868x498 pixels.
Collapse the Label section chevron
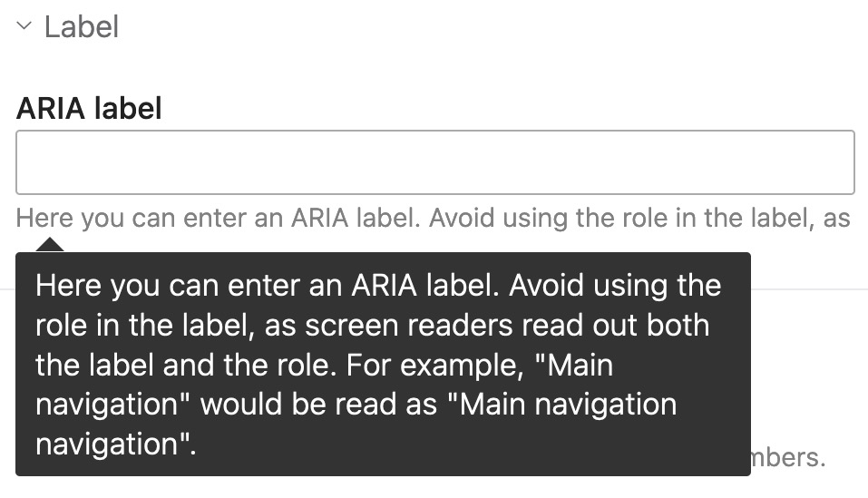24,27
